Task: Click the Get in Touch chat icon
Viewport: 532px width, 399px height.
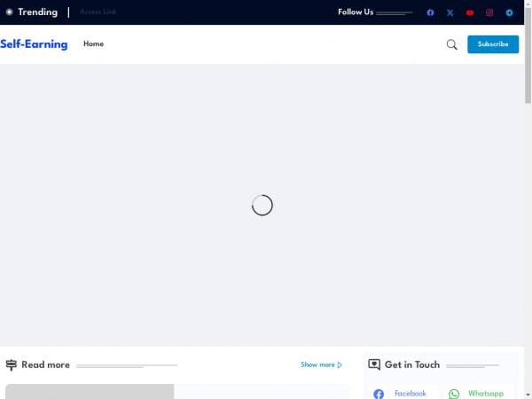Action: (374, 364)
